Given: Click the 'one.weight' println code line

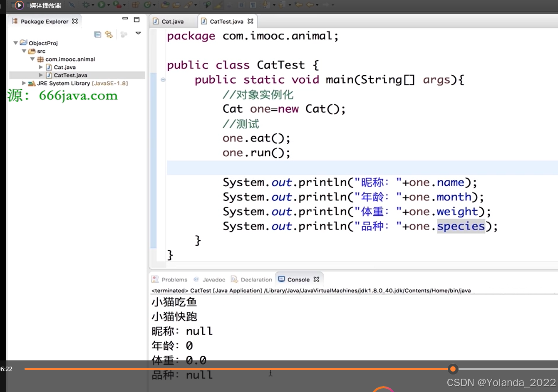Looking at the screenshot, I should click(357, 212).
